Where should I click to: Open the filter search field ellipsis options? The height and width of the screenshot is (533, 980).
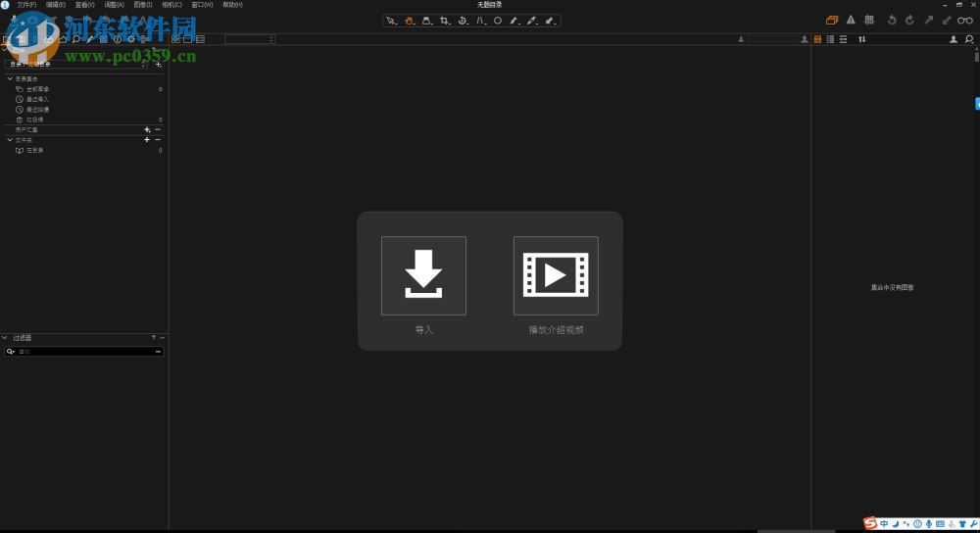click(158, 352)
